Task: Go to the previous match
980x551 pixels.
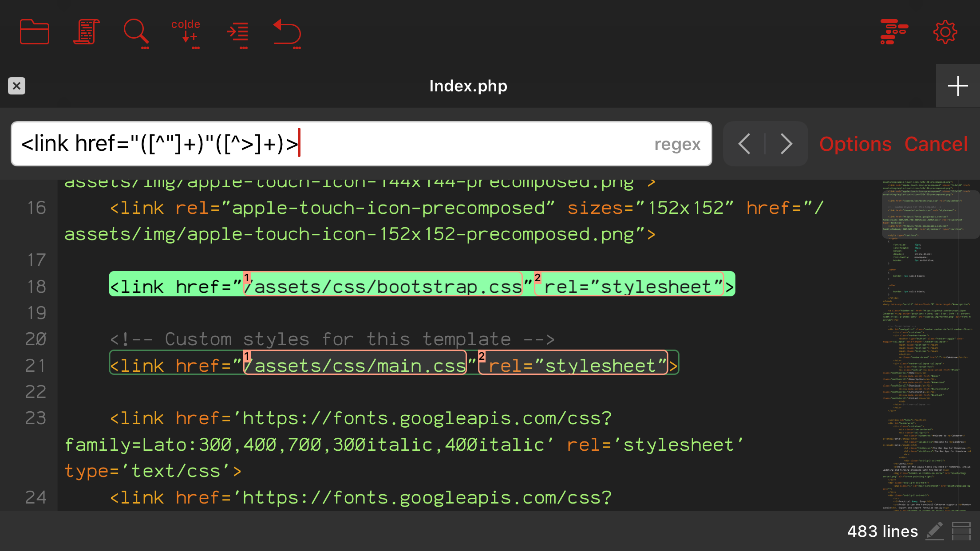Action: [x=744, y=143]
